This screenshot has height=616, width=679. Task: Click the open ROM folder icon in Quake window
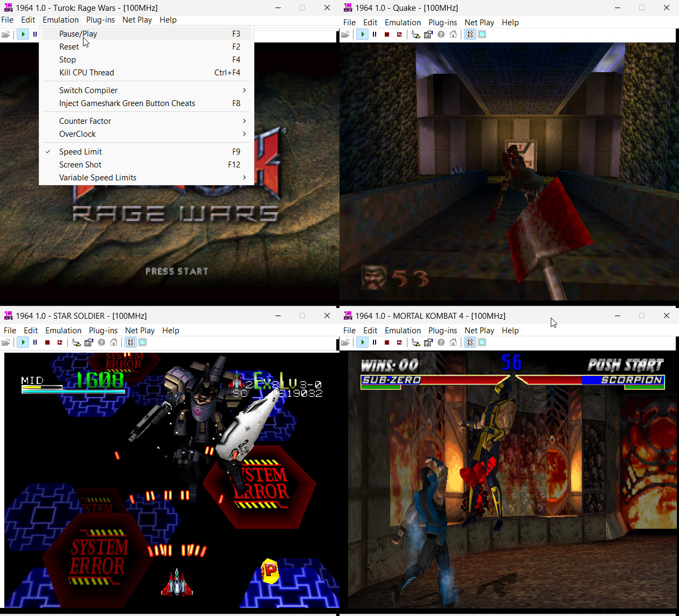coord(345,34)
